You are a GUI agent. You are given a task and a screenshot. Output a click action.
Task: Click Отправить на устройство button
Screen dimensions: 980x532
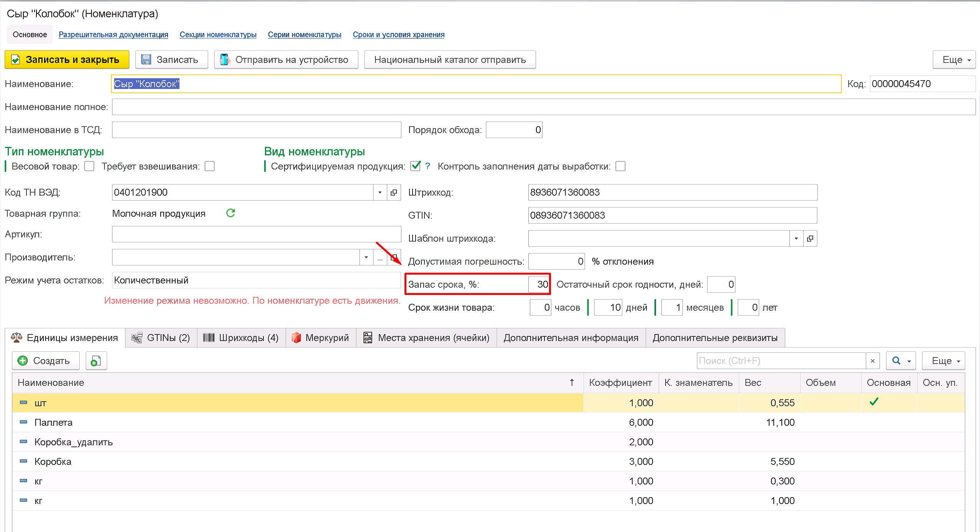(x=286, y=60)
